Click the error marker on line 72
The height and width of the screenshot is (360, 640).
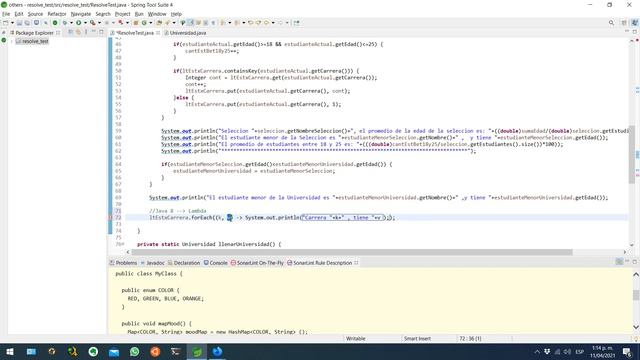click(x=110, y=218)
